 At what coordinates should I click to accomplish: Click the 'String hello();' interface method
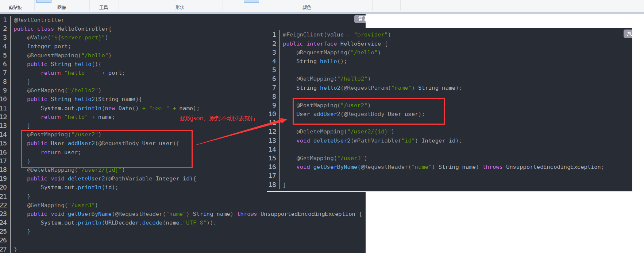point(321,61)
